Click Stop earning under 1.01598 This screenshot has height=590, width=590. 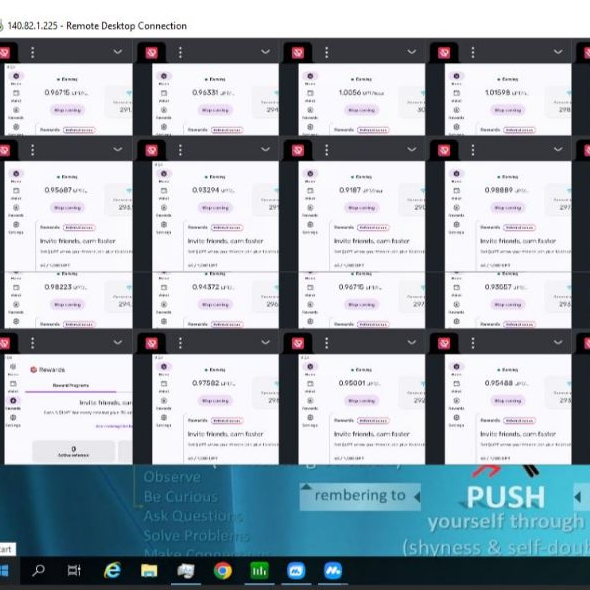508,110
